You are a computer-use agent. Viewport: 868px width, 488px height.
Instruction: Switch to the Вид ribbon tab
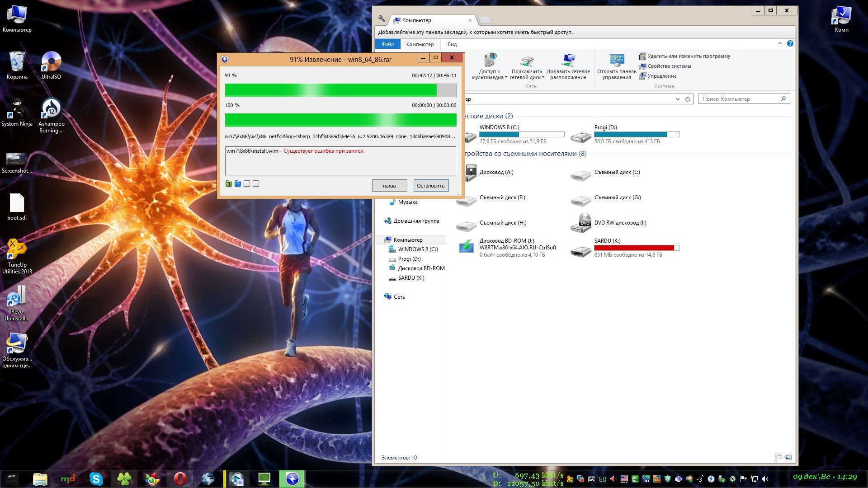point(452,44)
